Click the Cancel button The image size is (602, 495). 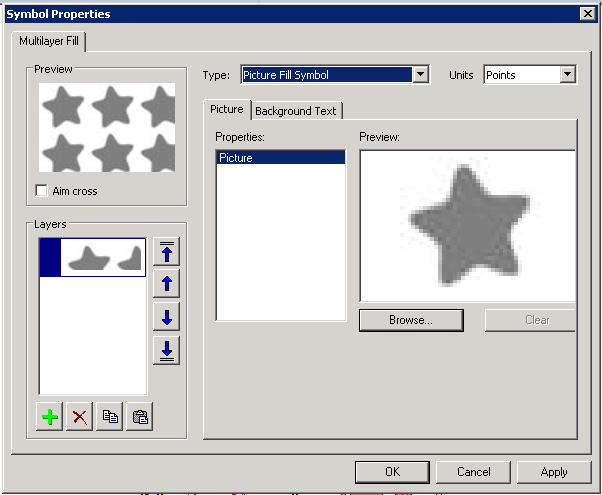pyautogui.click(x=473, y=472)
